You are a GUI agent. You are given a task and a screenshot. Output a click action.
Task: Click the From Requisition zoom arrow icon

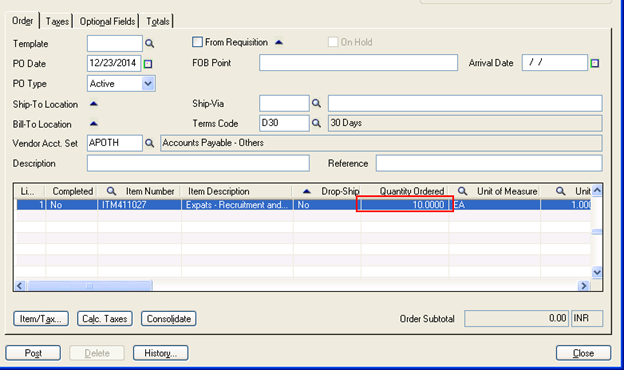click(x=279, y=42)
